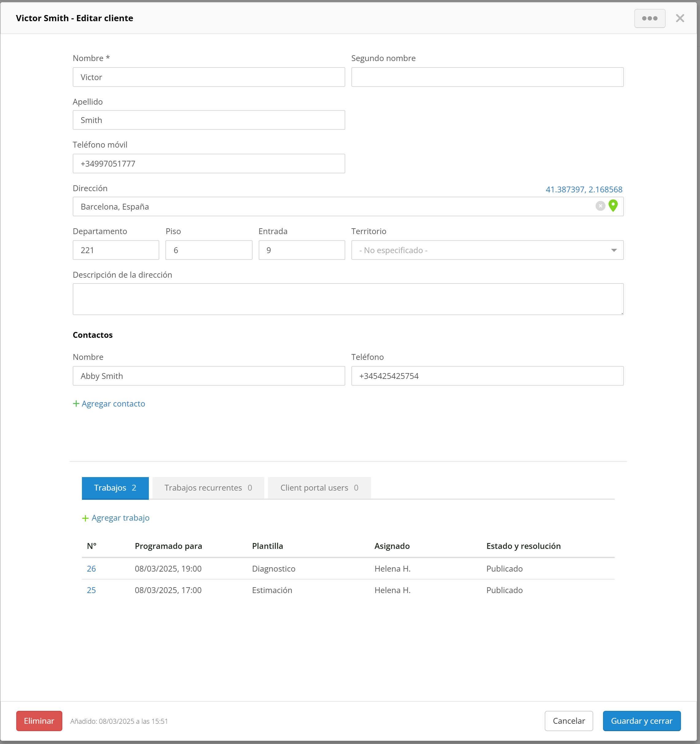Click the Descripción de la dirección textarea
This screenshot has width=700, height=744.
[x=348, y=299]
